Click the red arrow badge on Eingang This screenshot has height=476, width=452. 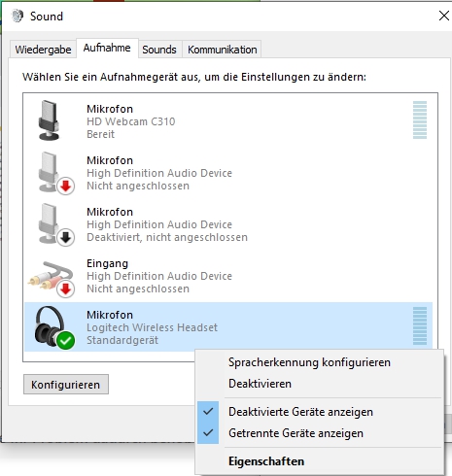pyautogui.click(x=66, y=289)
